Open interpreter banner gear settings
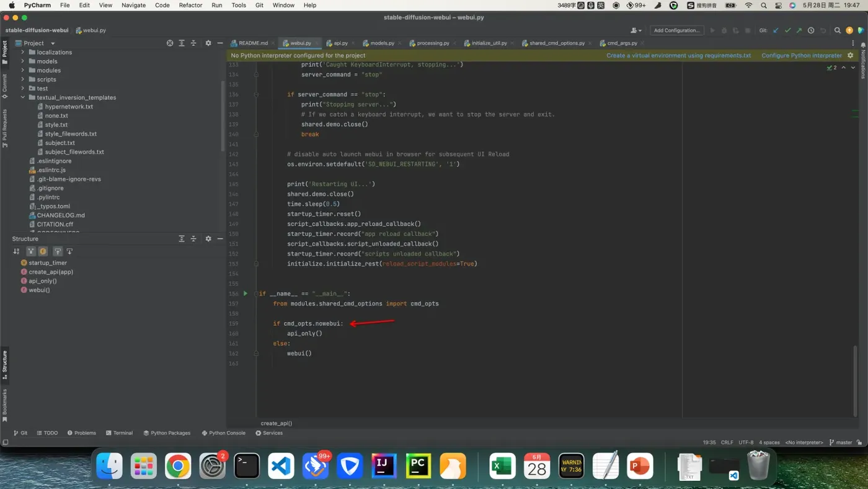868x489 pixels. 851,55
